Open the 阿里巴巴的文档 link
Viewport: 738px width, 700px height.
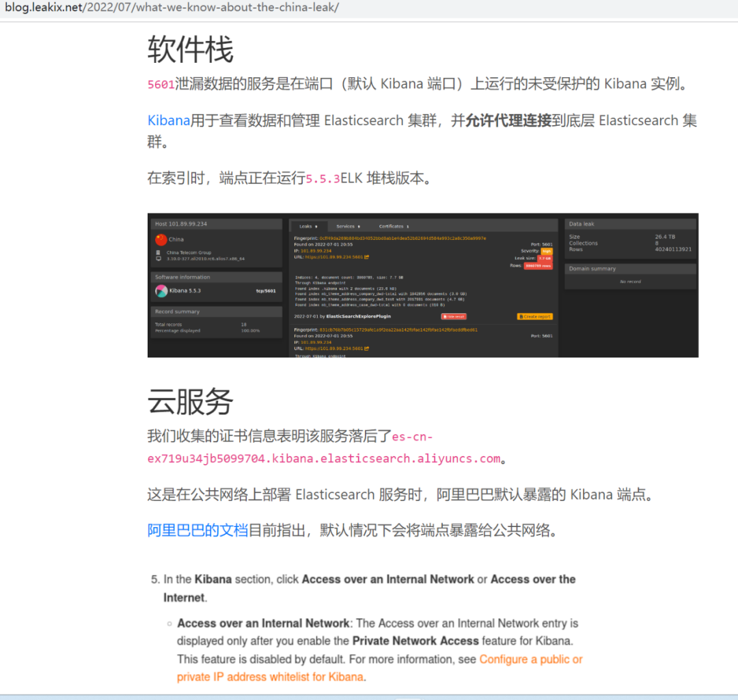pos(197,530)
